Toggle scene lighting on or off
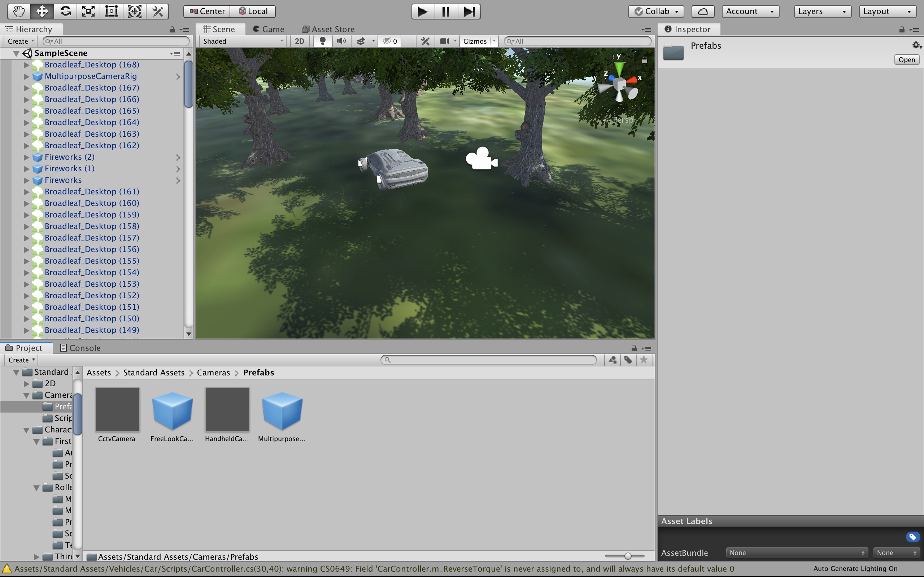The height and width of the screenshot is (577, 924). click(323, 41)
